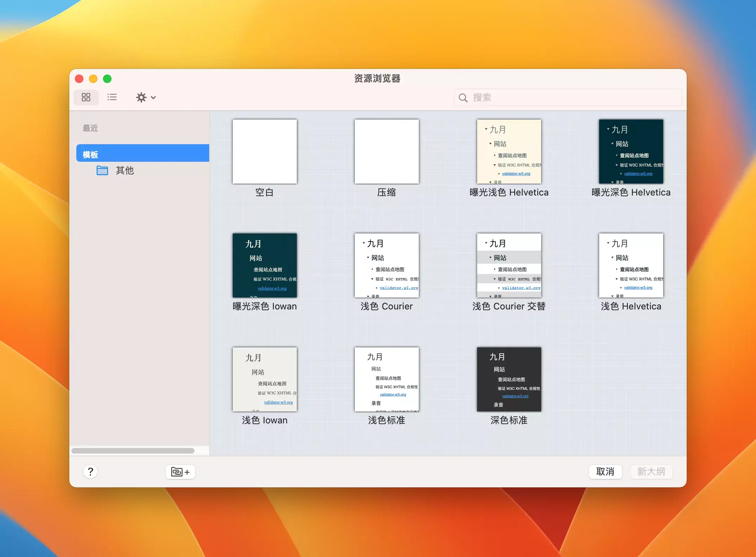Switch to list view
Viewport: 756px width, 557px height.
pos(112,97)
